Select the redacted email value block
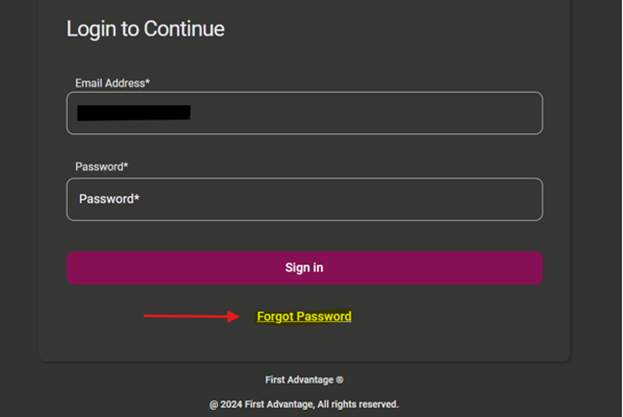The height and width of the screenshot is (417, 623). 133,112
